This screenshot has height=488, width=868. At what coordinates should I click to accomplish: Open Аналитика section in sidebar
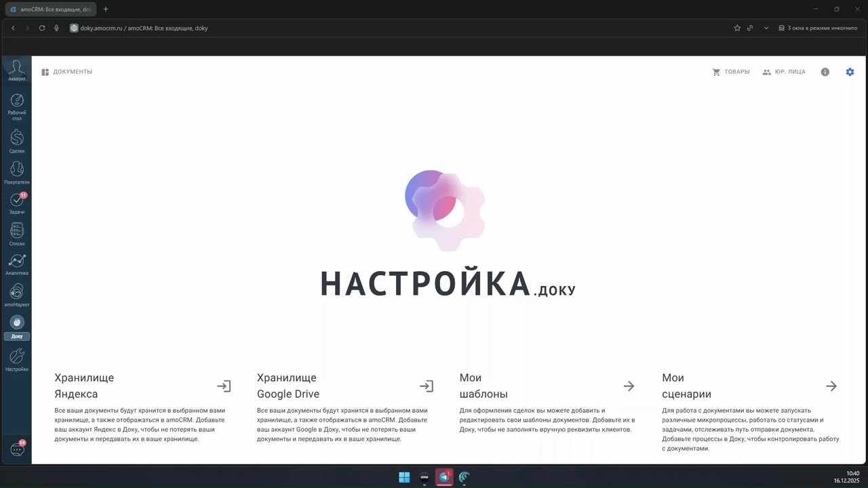(x=17, y=265)
